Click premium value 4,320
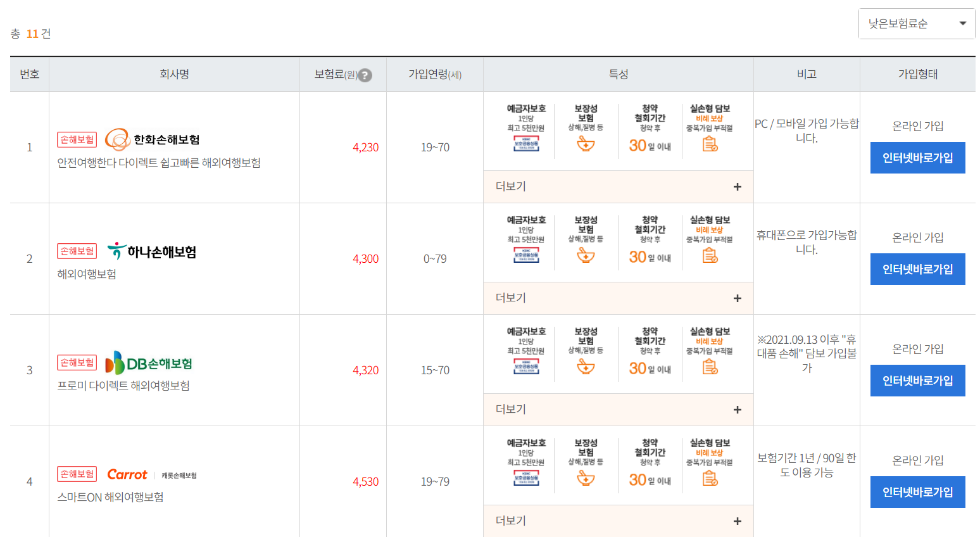The width and height of the screenshot is (980, 537). [365, 370]
